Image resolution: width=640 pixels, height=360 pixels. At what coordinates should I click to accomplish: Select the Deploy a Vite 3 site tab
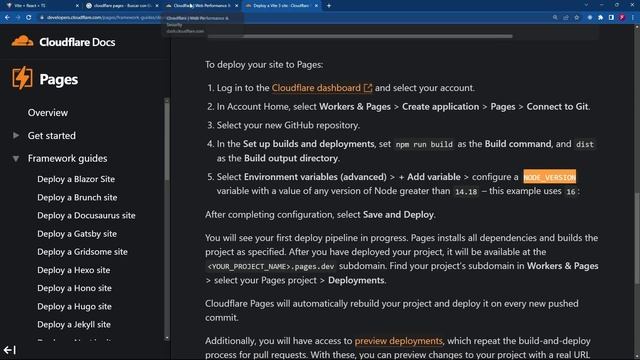click(x=281, y=6)
